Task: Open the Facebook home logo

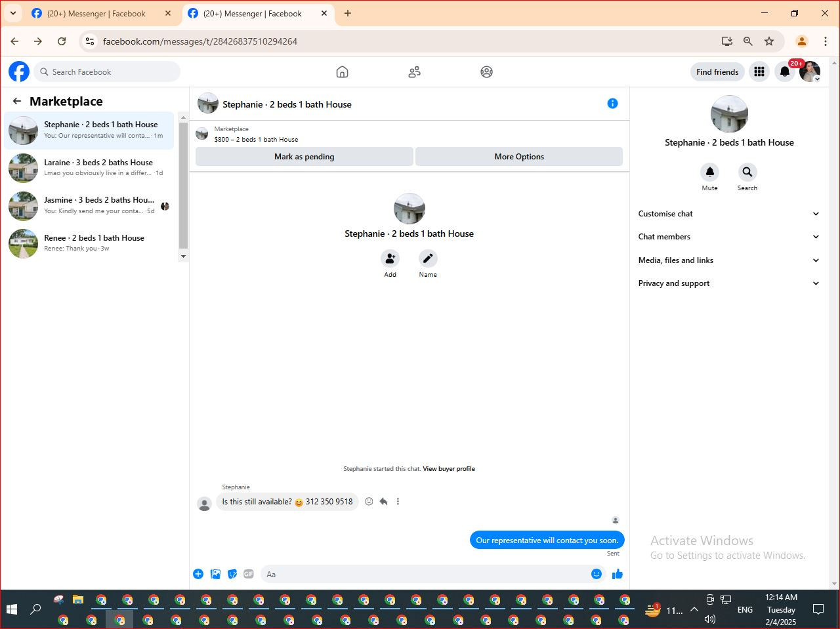Action: pos(19,71)
